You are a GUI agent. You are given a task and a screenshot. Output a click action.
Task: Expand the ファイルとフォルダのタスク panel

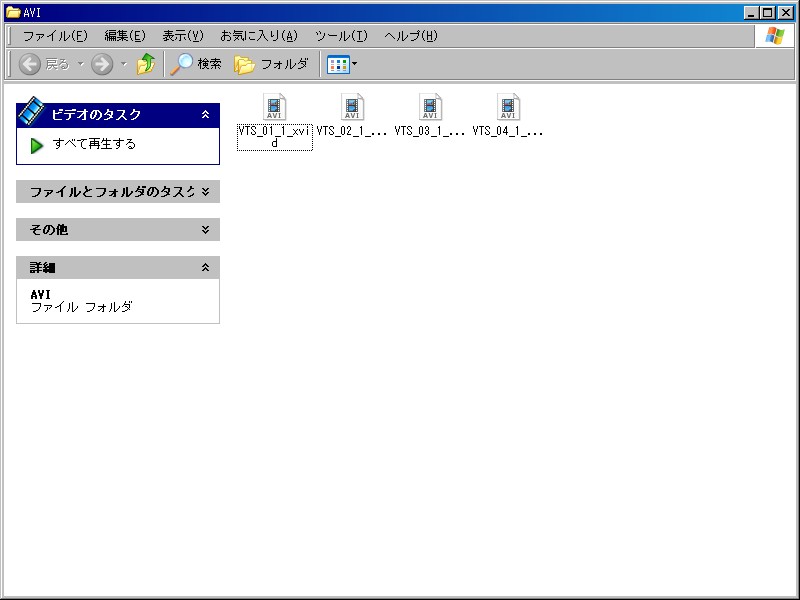[205, 191]
